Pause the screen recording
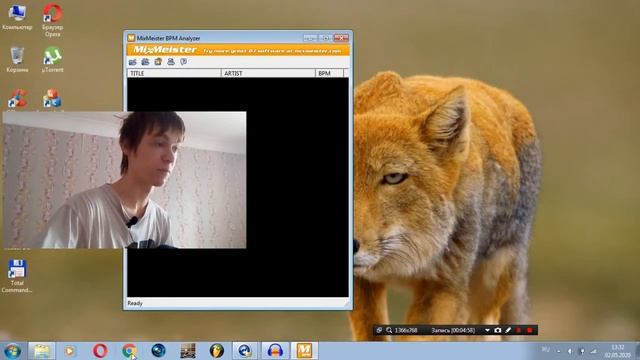The image size is (640, 360). click(x=518, y=330)
